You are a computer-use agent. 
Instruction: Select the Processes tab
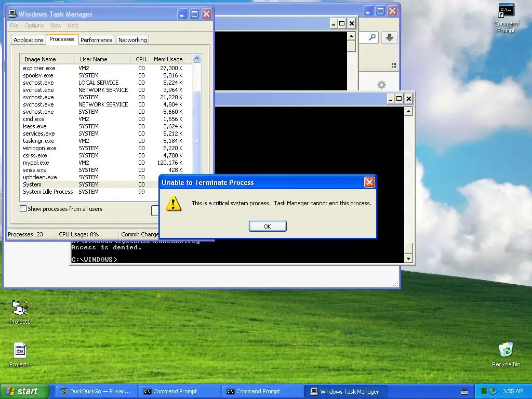pos(62,39)
